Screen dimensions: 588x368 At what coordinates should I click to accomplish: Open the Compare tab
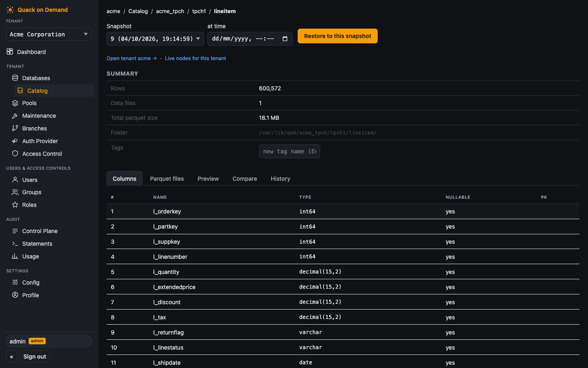[x=245, y=179]
